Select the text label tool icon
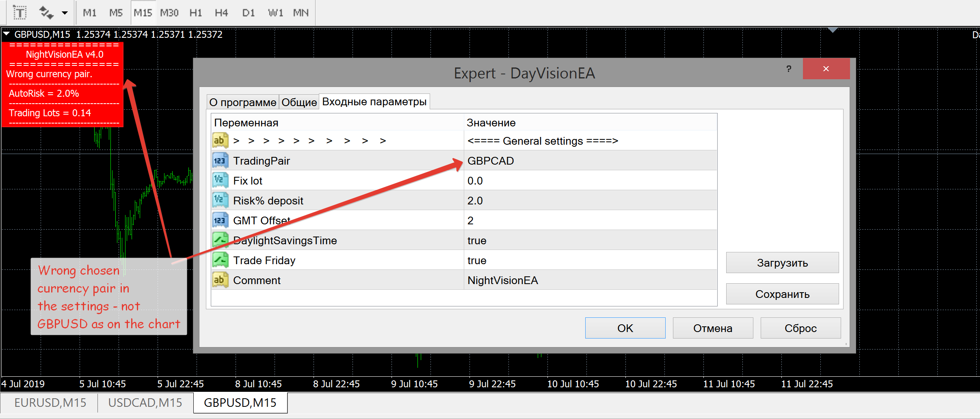The height and width of the screenshot is (419, 980). [19, 13]
